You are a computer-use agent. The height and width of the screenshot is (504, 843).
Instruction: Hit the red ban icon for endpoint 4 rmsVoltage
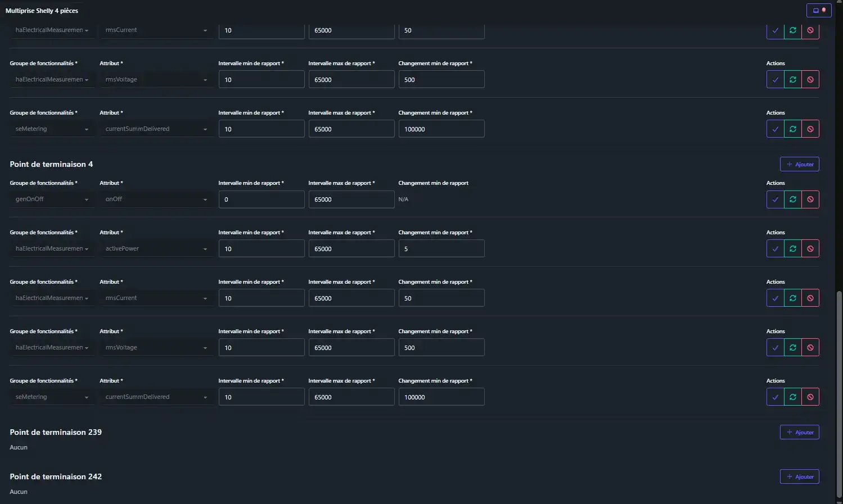[x=810, y=348]
